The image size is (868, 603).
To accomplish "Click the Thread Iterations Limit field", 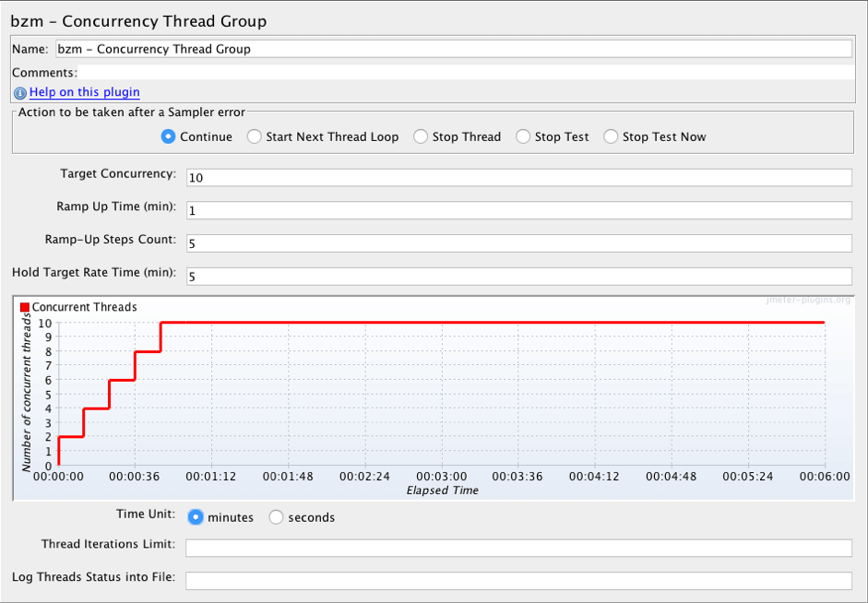I will pyautogui.click(x=518, y=548).
